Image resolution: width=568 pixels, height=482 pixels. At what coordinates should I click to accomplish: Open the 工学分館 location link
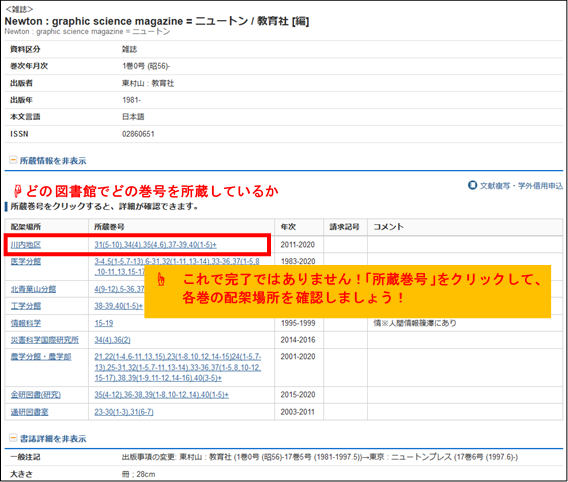tap(26, 306)
